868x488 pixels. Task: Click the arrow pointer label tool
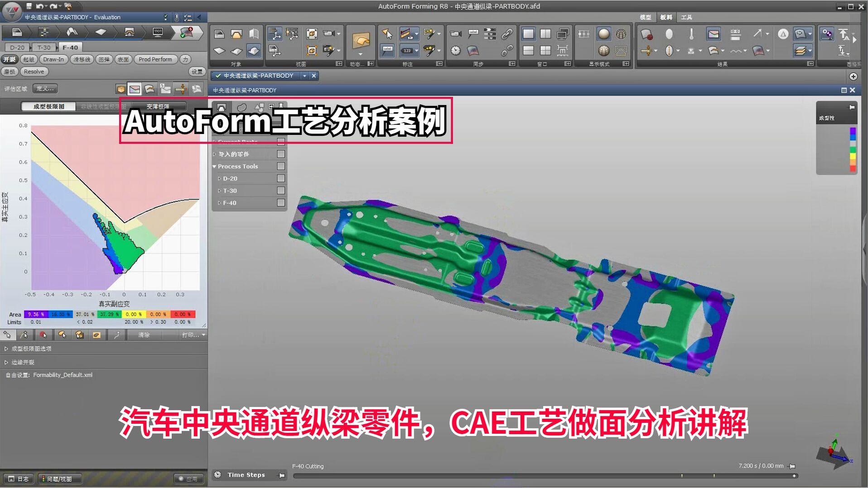click(387, 34)
